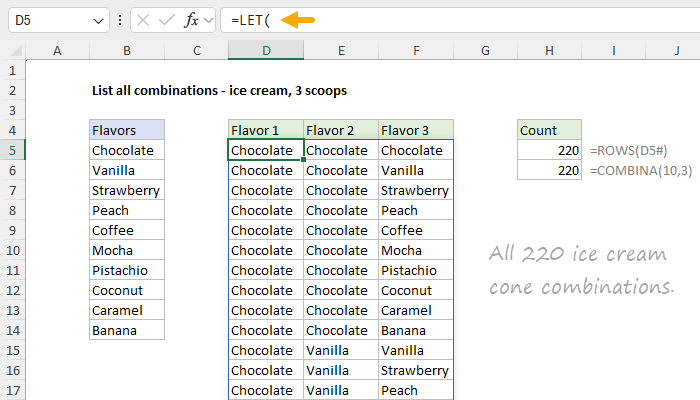This screenshot has width=700, height=400.
Task: Click fill handle of cell D5
Action: [304, 159]
